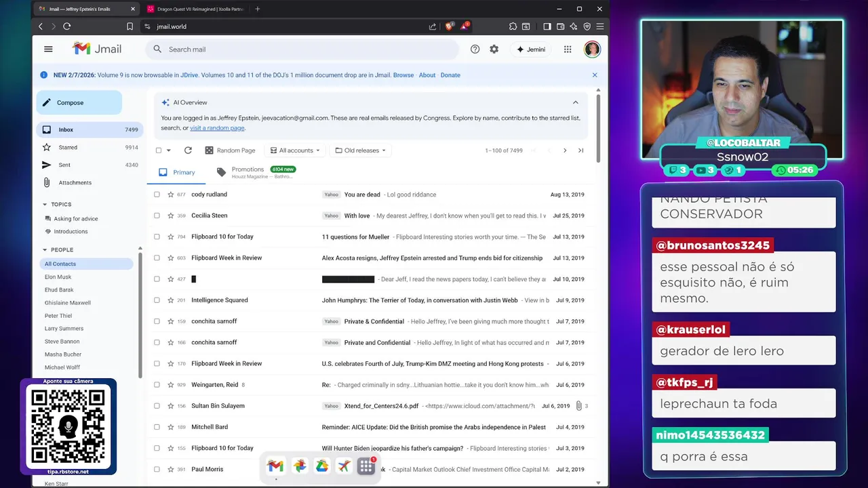The width and height of the screenshot is (868, 488).
Task: Select the Cecilia Steen email checkbox
Action: [x=157, y=216]
